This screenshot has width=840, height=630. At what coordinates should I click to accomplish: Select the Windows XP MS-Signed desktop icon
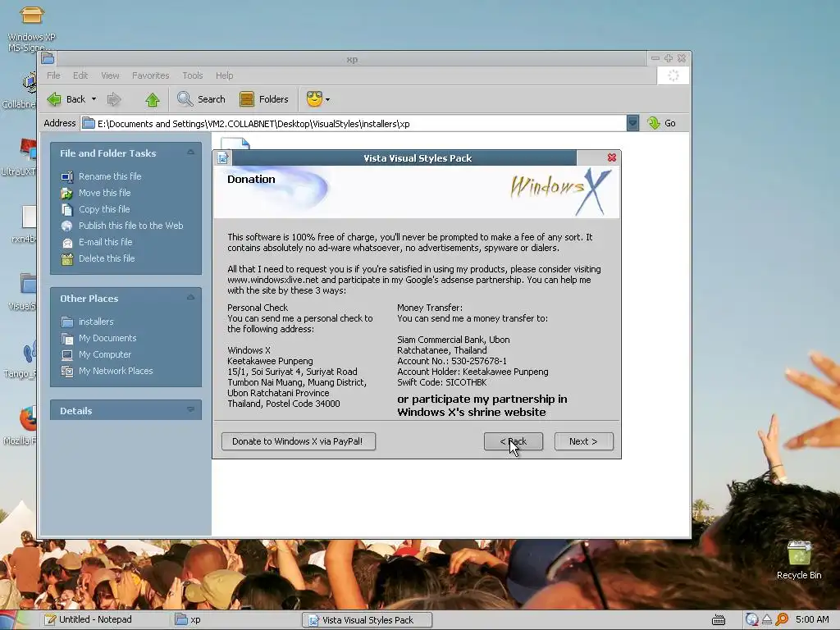[32, 27]
